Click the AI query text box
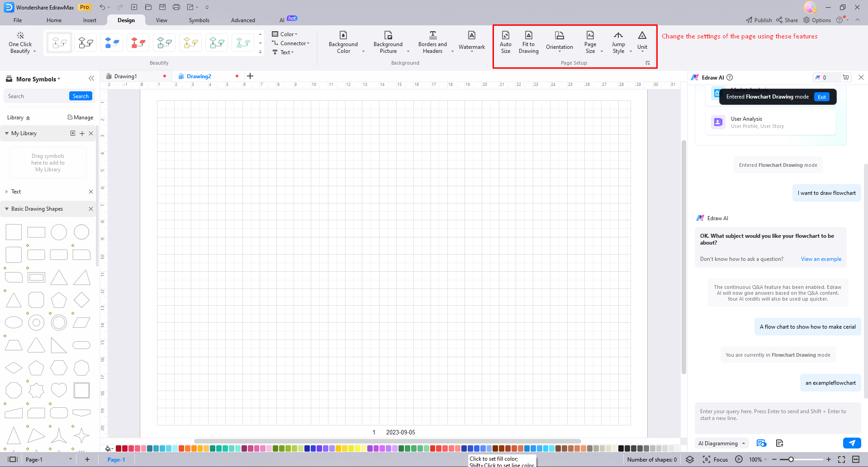Viewport: 868px width, 467px height. [778, 418]
